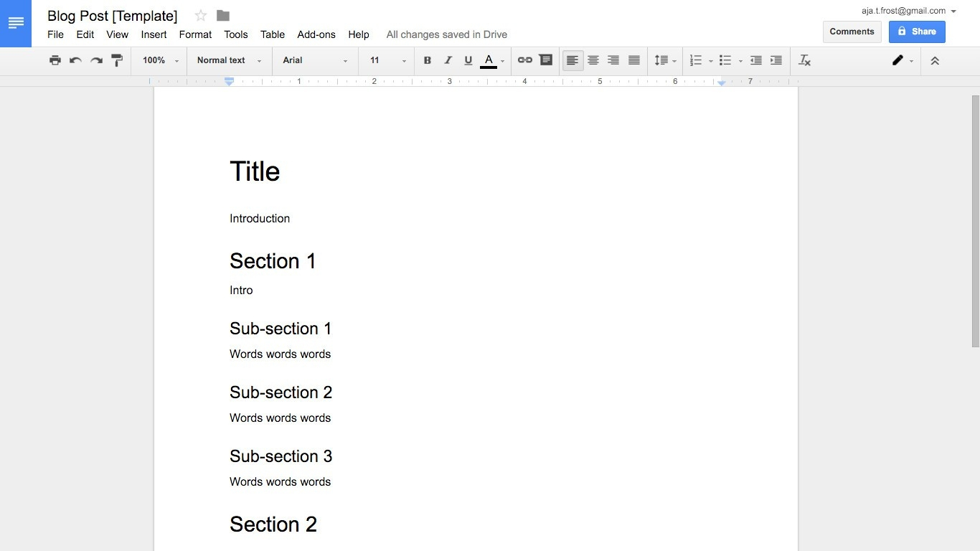Open the 100% zoom dropdown
The width and height of the screenshot is (980, 551).
[x=160, y=60]
